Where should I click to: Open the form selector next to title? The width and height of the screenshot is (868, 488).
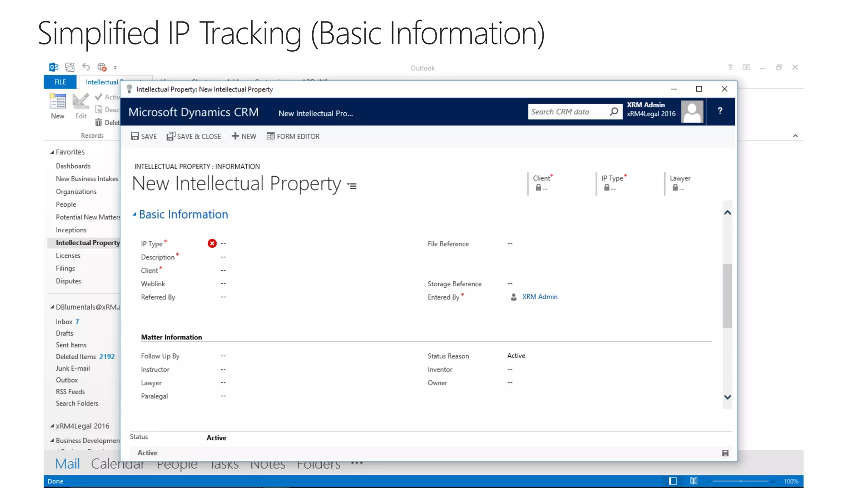352,186
